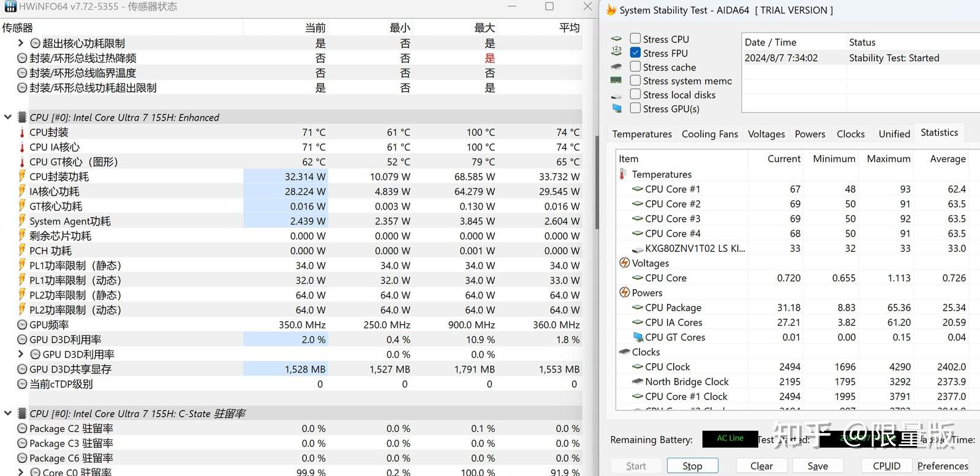
Task: Click the chip icon of the Enhanced CPU group
Action: 22,117
